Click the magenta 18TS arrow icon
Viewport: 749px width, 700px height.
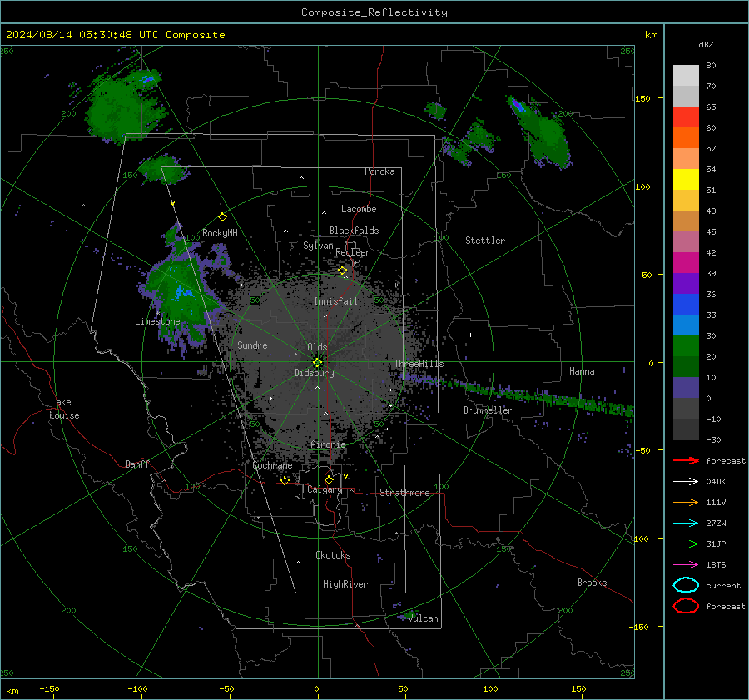click(x=686, y=565)
